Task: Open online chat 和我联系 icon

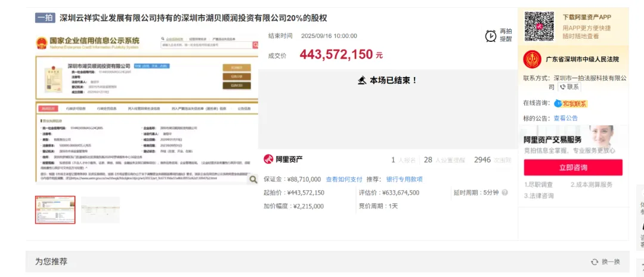Action: coord(571,103)
